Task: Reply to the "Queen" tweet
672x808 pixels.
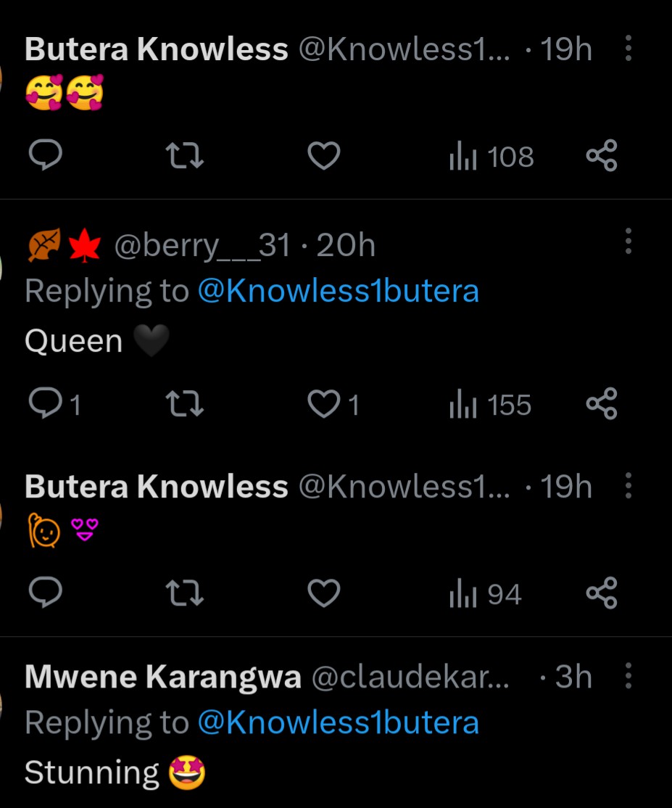Action: (45, 404)
